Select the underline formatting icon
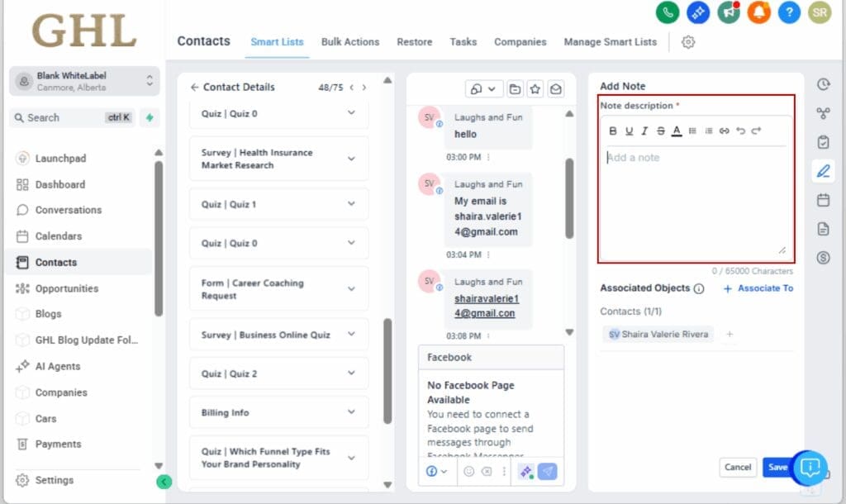Viewport: 846px width, 504px height. 628,131
